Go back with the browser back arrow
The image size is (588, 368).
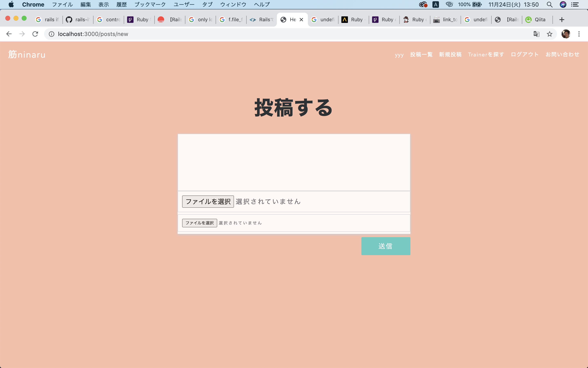click(9, 34)
